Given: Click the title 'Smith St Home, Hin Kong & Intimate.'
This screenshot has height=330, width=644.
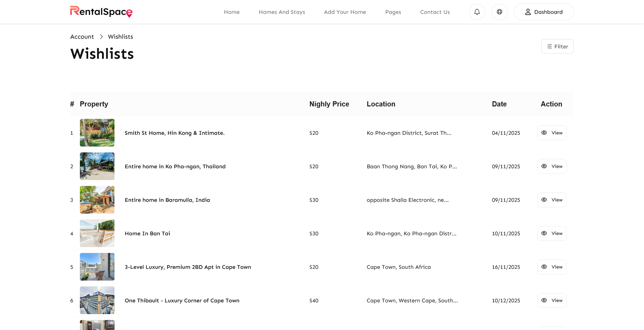Looking at the screenshot, I should pos(175,133).
